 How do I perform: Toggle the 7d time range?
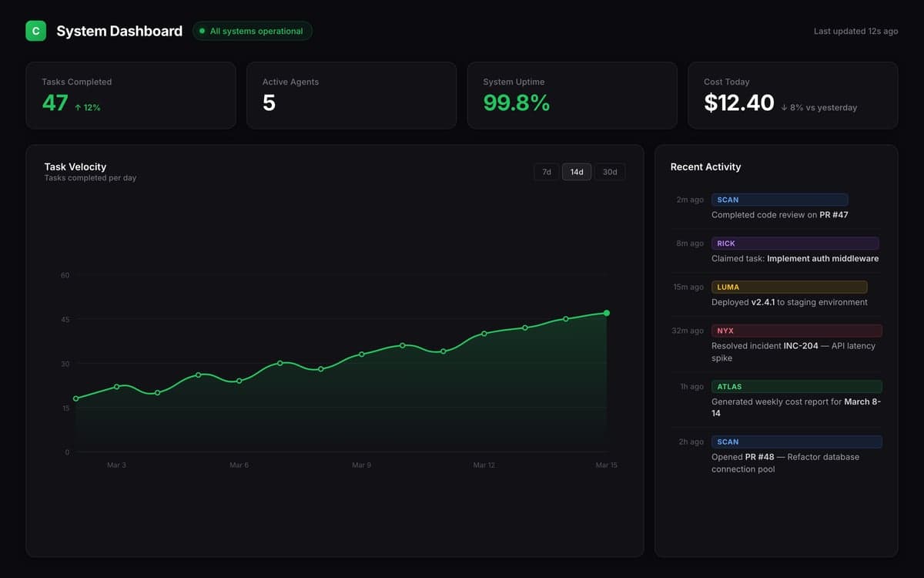click(547, 172)
